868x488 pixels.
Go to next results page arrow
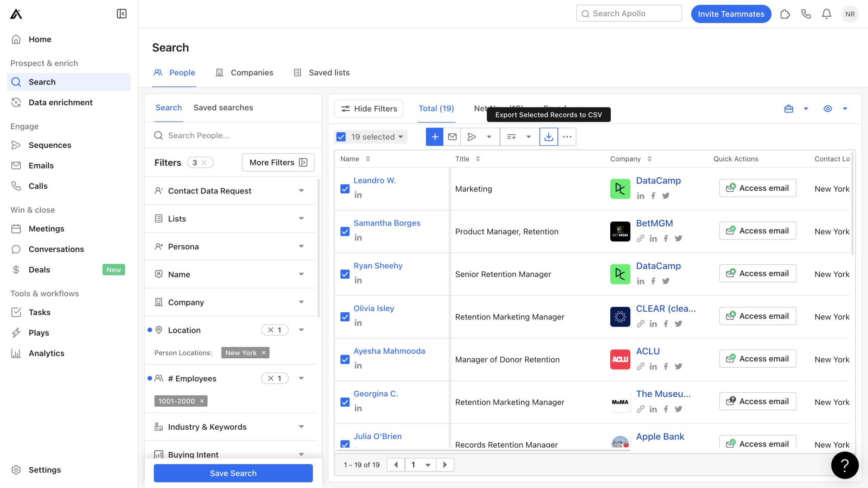445,465
